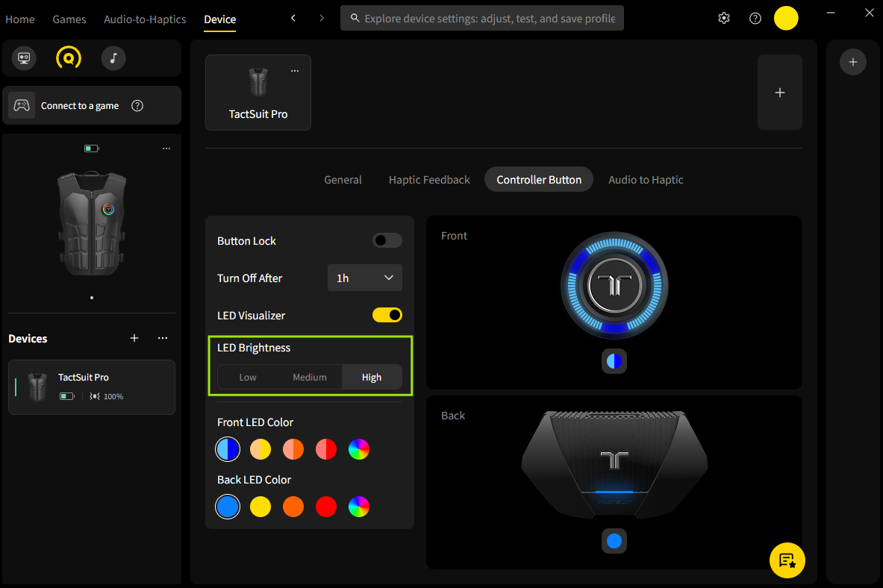Screen dimensions: 883x588
Task: Click the front controller LED ring preview
Action: tap(614, 285)
